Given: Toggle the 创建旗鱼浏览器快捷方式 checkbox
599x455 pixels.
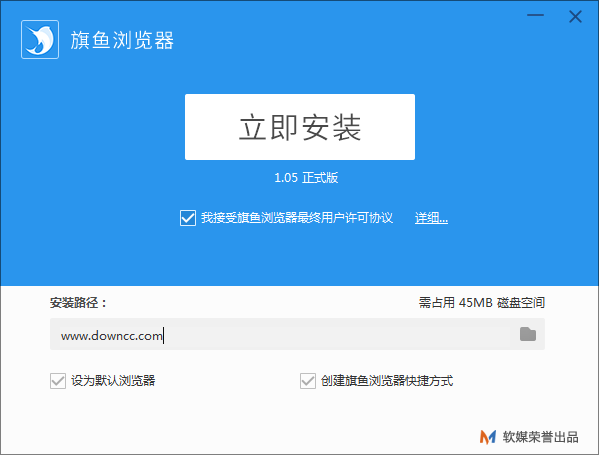Looking at the screenshot, I should (308, 381).
